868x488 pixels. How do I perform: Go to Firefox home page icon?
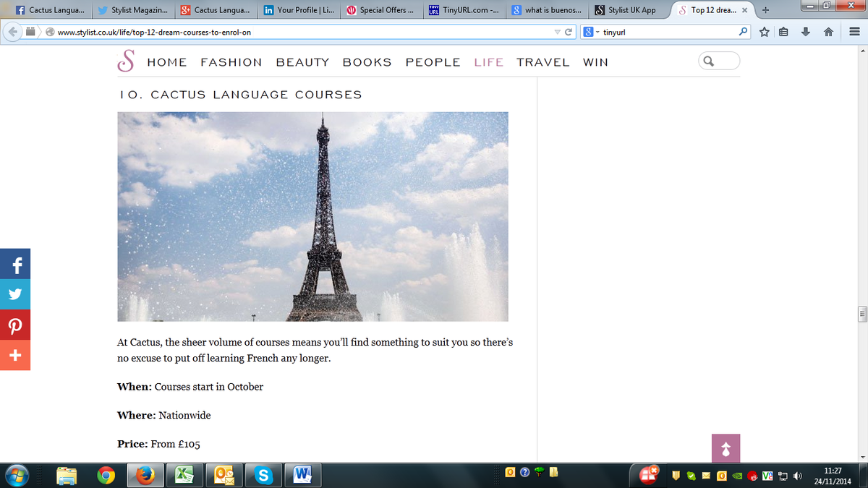click(x=829, y=32)
